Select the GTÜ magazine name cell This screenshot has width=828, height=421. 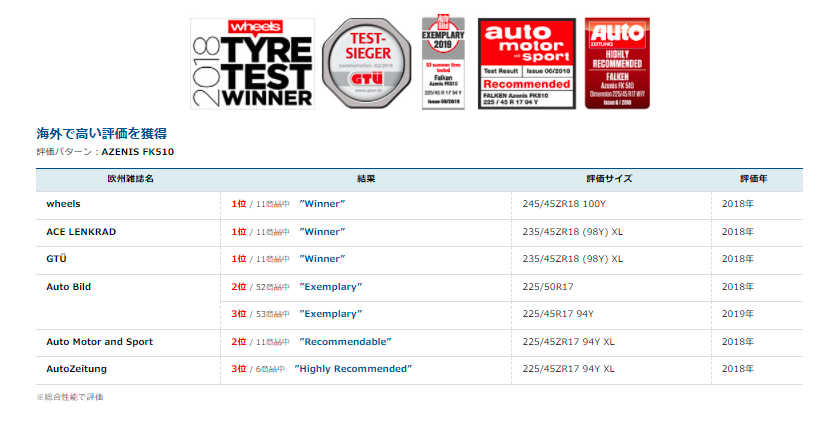pyautogui.click(x=57, y=259)
